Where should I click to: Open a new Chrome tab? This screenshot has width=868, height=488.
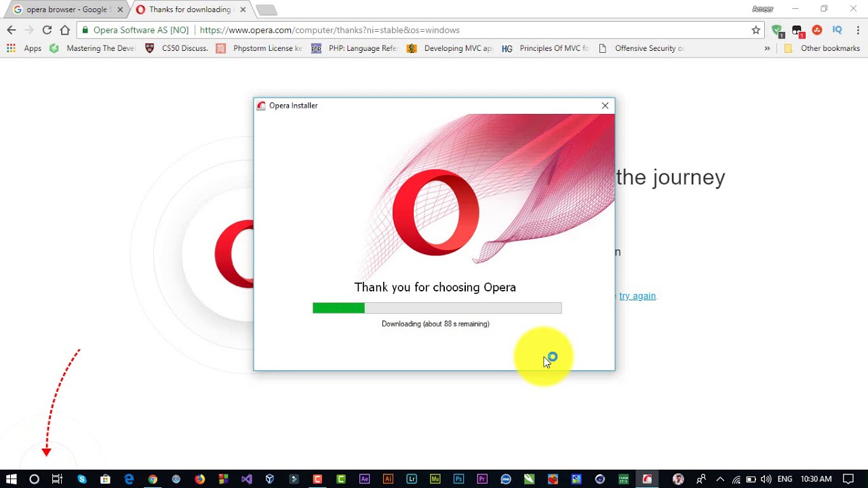point(266,9)
